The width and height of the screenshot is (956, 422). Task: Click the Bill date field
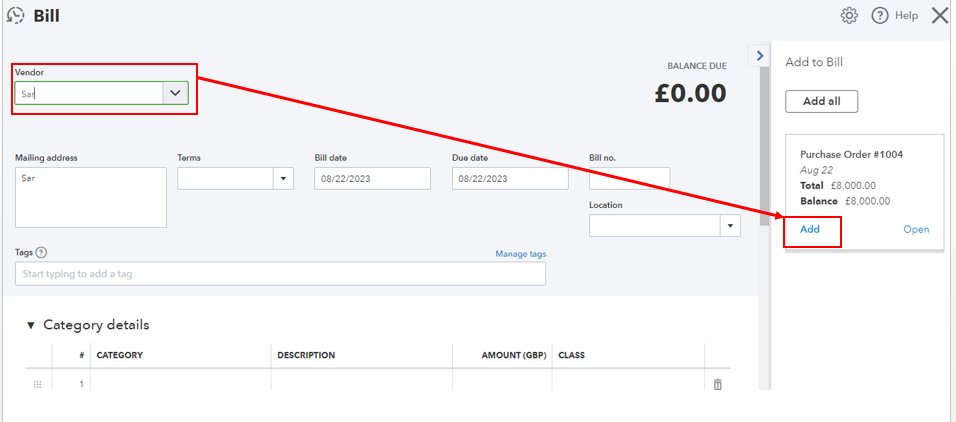tap(372, 178)
